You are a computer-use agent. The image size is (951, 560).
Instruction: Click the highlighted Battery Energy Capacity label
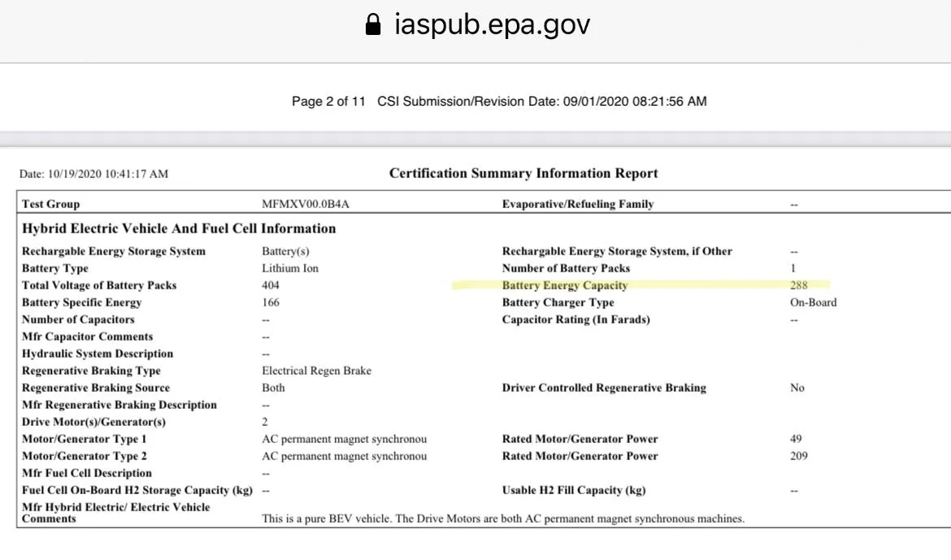(x=565, y=285)
